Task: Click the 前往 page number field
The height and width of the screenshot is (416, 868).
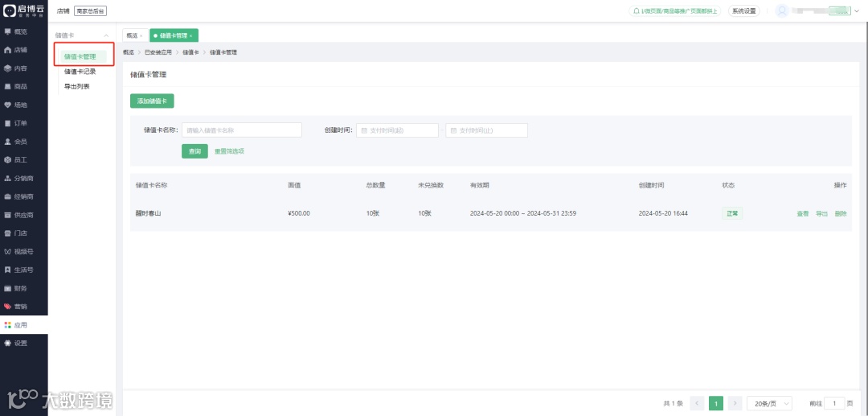Action: tap(835, 403)
